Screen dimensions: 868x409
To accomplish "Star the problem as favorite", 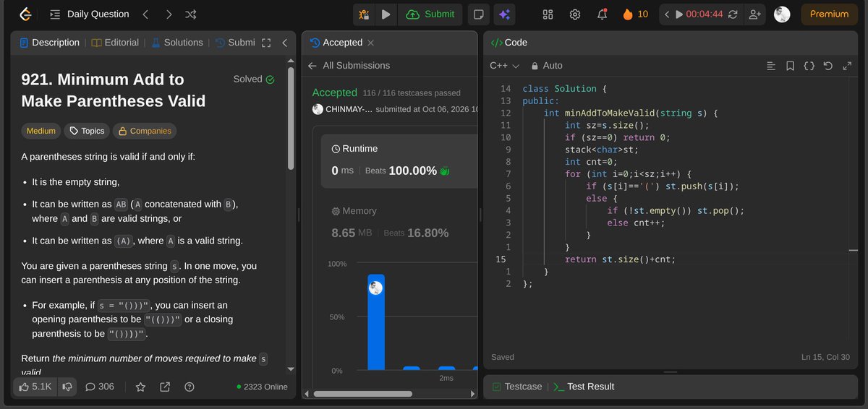I will [x=140, y=387].
